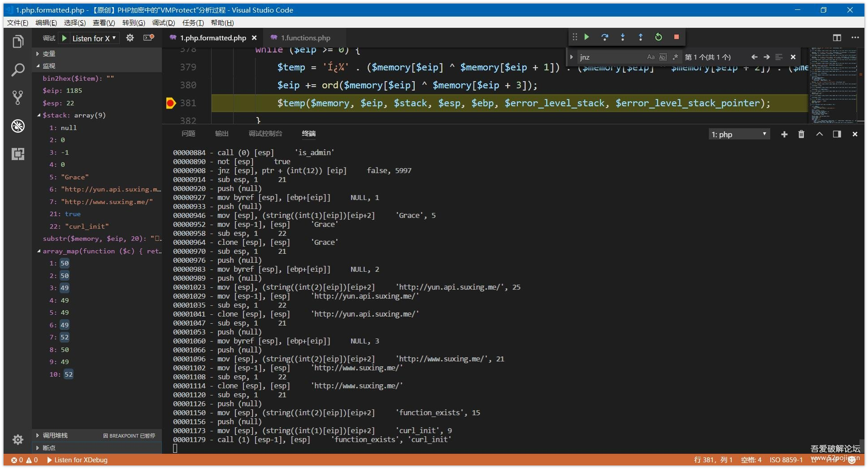Open the Manage gear in activity bar

(18, 439)
